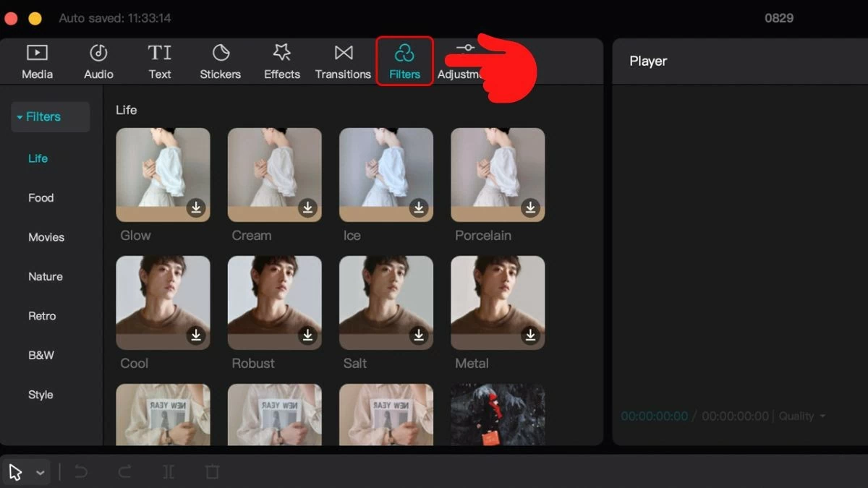Select the Text tool

[x=159, y=61]
